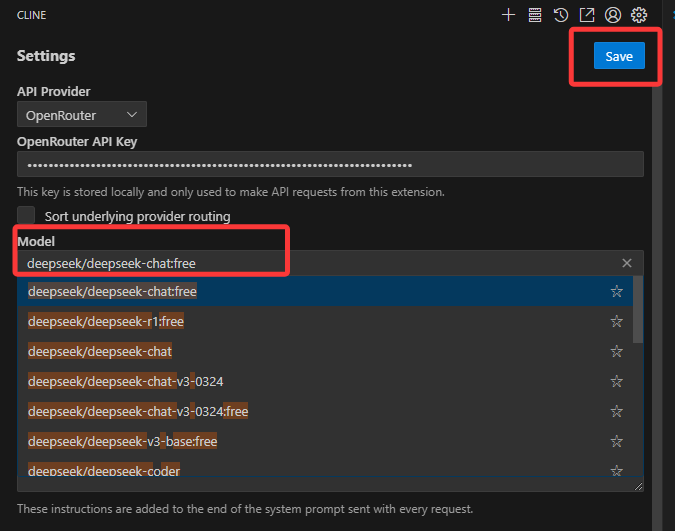Select deepseek/deepseek-chat from the model list
The width and height of the screenshot is (675, 531).
tap(100, 351)
